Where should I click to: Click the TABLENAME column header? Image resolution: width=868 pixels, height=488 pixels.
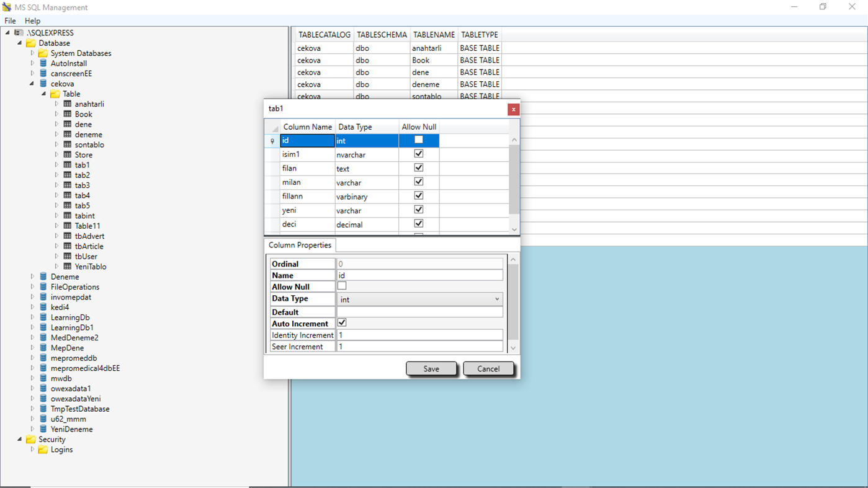point(434,35)
